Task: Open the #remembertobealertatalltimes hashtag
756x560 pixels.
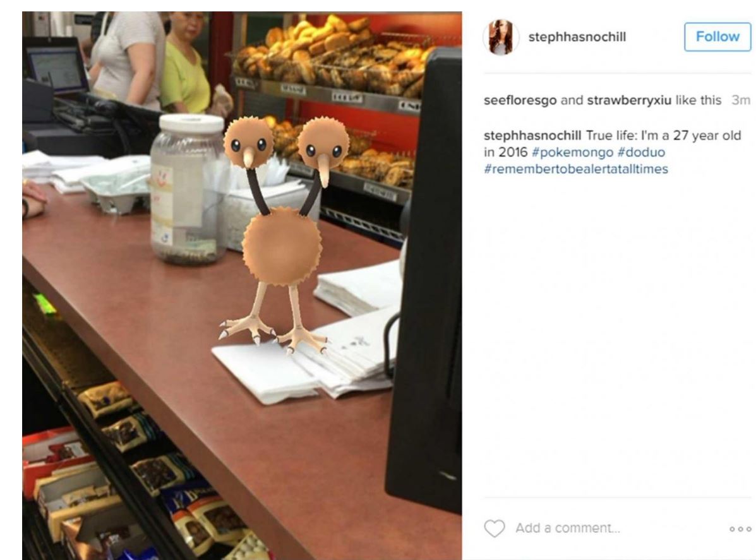Action: [575, 169]
